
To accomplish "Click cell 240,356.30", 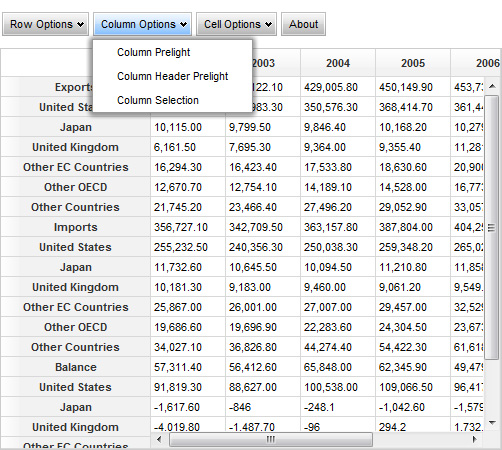I will 263,247.
